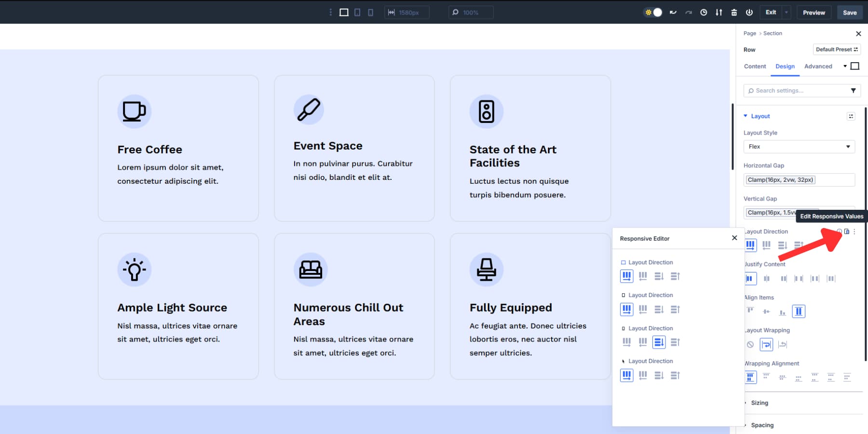
Task: Click the Edit Responsive Values icon
Action: tap(847, 231)
